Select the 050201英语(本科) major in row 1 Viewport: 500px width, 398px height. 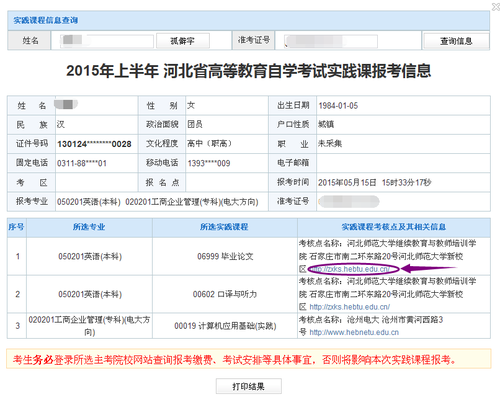[90, 256]
